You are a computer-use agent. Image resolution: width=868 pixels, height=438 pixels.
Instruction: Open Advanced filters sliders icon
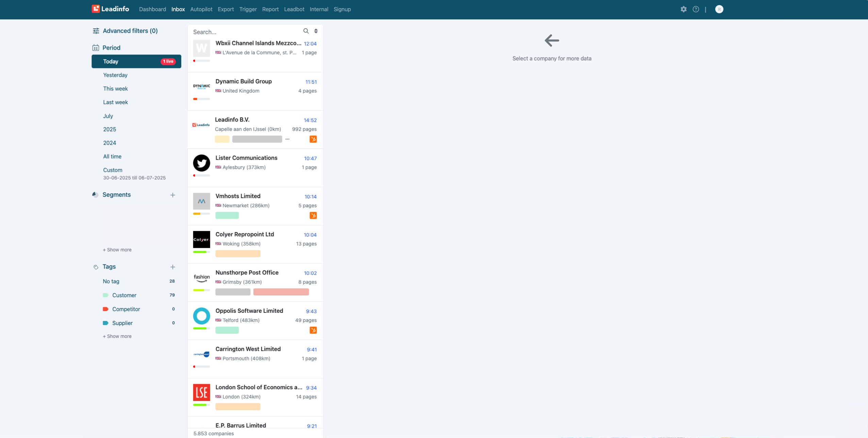[x=96, y=31]
